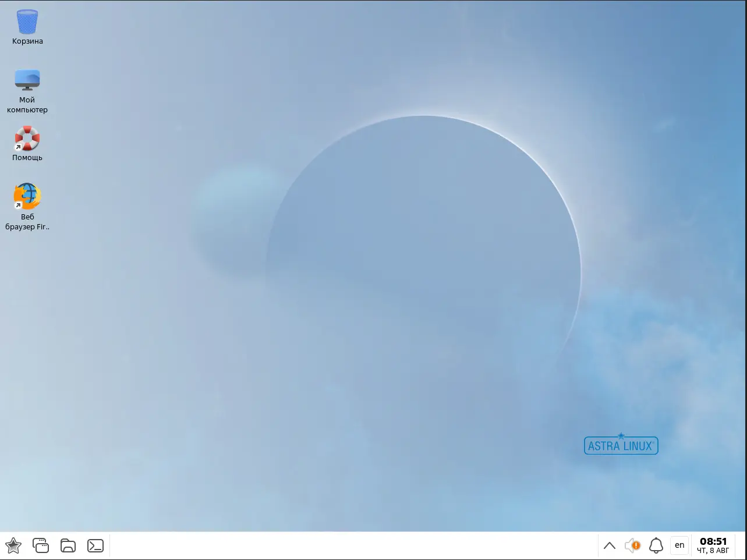747x560 pixels.
Task: Open the volume speaker tray icon
Action: (x=632, y=545)
